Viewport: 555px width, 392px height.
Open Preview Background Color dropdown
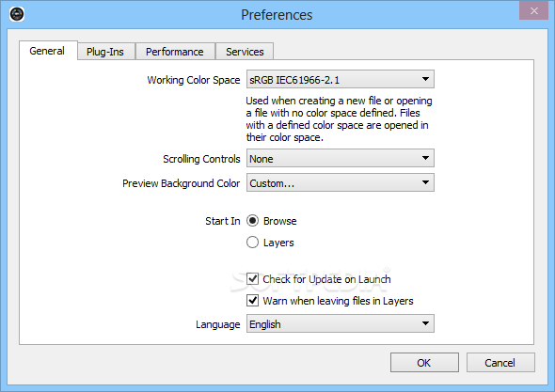(x=341, y=182)
